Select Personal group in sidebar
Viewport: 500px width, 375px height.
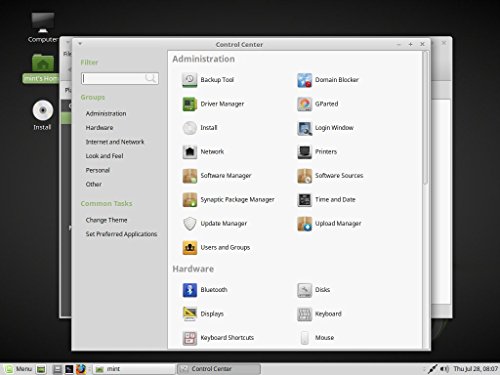click(x=98, y=170)
